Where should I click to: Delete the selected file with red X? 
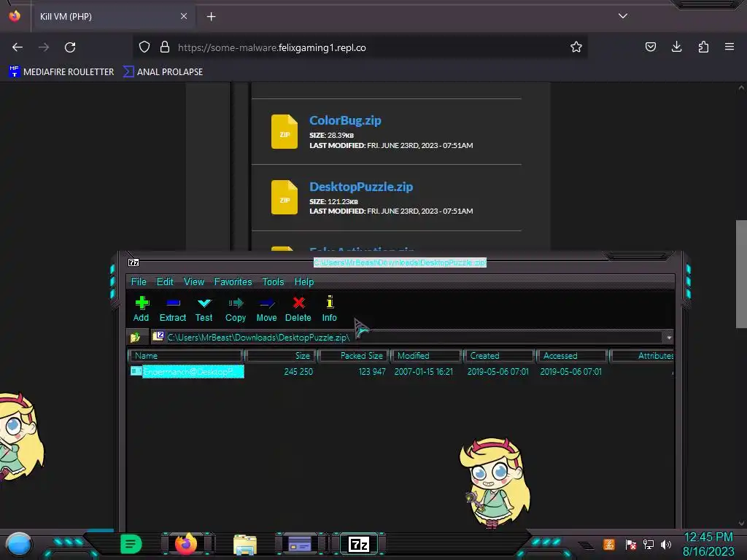[x=298, y=308]
